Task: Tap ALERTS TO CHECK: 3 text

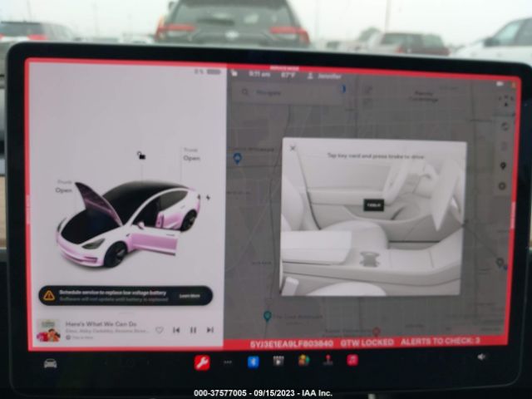Action: tap(440, 341)
